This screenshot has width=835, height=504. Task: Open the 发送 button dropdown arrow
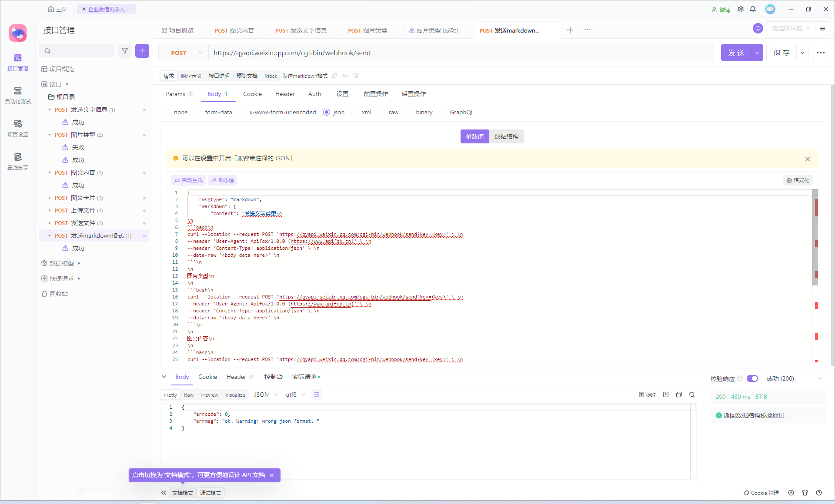tap(757, 53)
